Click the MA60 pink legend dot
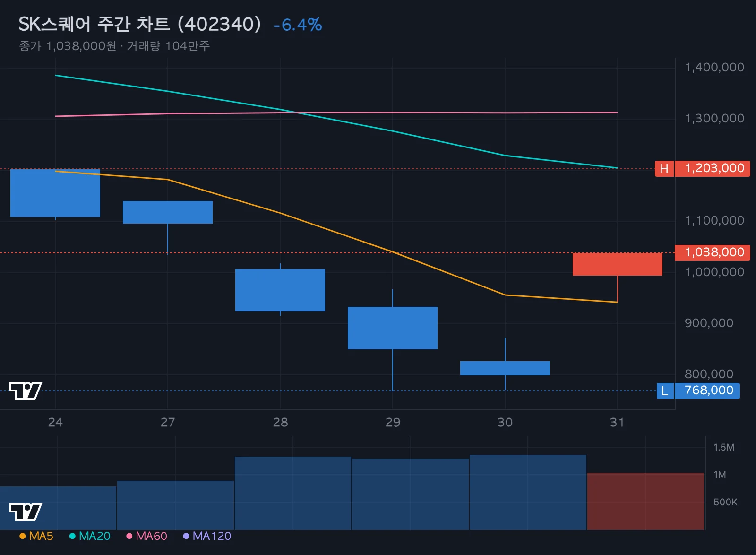 point(129,536)
